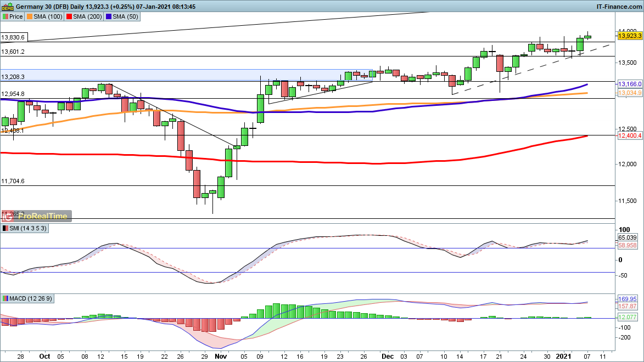Click the blue 13,166.0 SMA value tag
644x362 pixels.
630,84
